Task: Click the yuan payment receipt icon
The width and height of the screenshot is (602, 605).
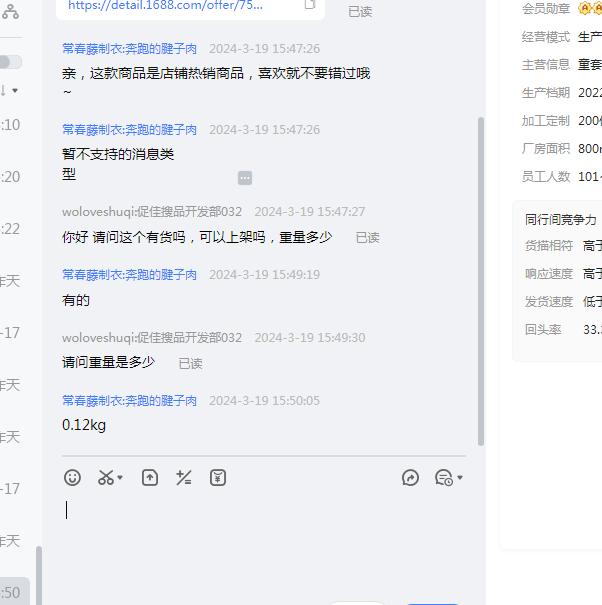Action: click(x=218, y=478)
